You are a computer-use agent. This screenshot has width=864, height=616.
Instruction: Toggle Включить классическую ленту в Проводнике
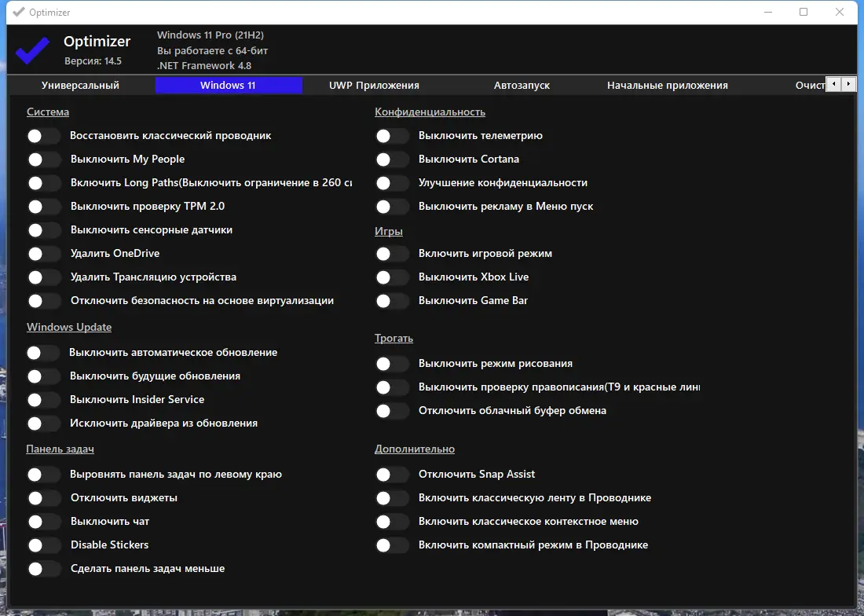click(x=392, y=498)
